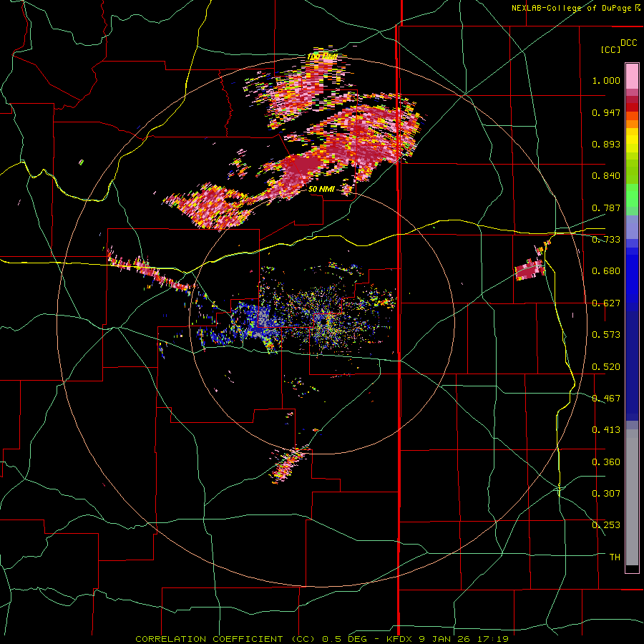
Task: Select the 0.840 scale value
Action: (606, 176)
